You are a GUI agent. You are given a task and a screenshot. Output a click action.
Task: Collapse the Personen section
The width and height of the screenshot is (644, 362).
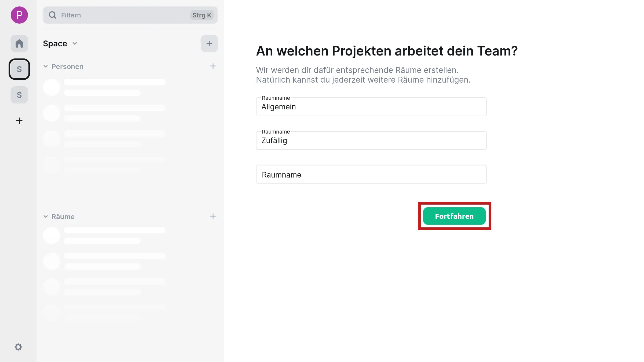coord(46,66)
